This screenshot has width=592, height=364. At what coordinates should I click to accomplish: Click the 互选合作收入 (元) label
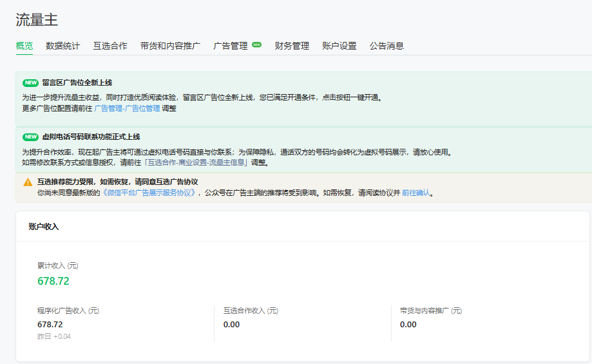click(x=251, y=311)
